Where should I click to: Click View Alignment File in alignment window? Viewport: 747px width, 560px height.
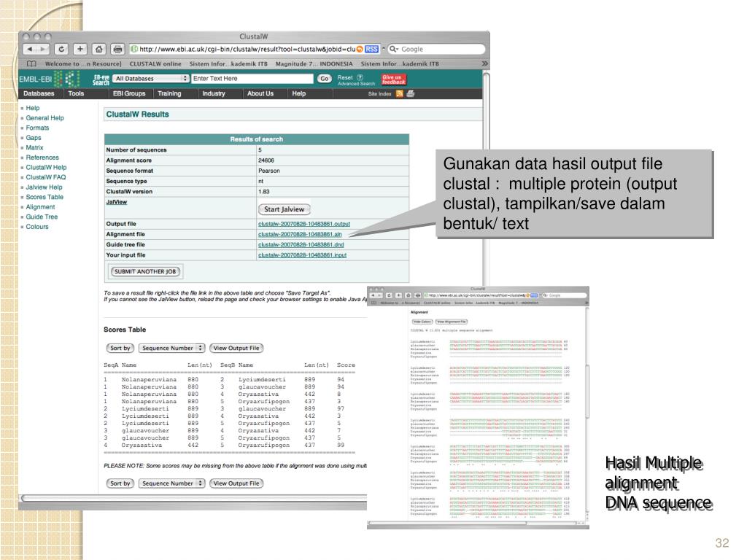tap(451, 322)
